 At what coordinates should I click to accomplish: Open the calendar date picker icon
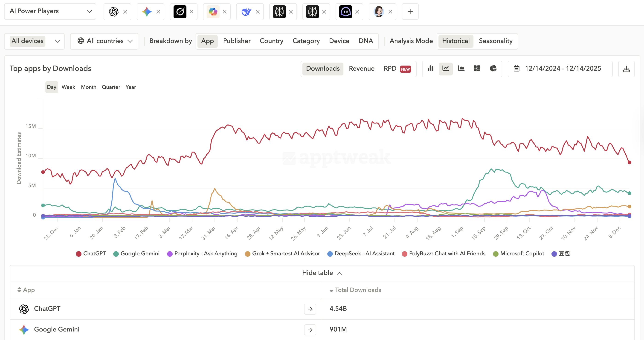[517, 69]
